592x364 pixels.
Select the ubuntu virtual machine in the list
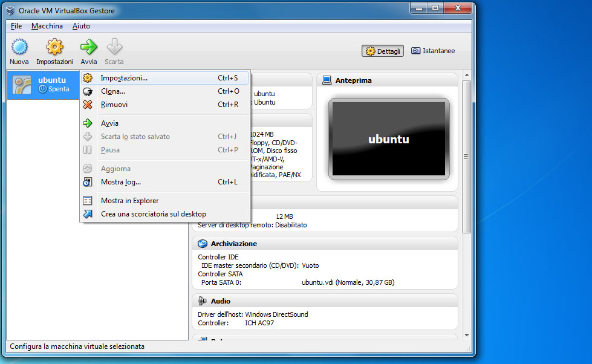pos(44,85)
